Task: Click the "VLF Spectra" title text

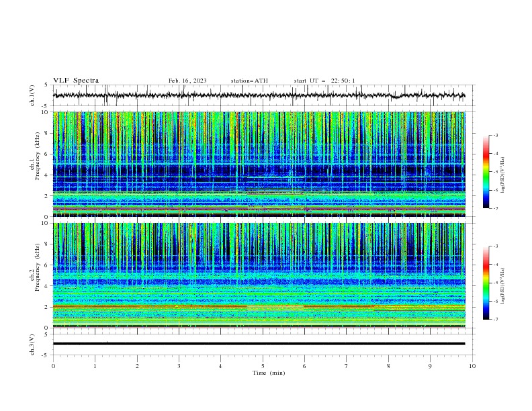Action: coord(76,81)
